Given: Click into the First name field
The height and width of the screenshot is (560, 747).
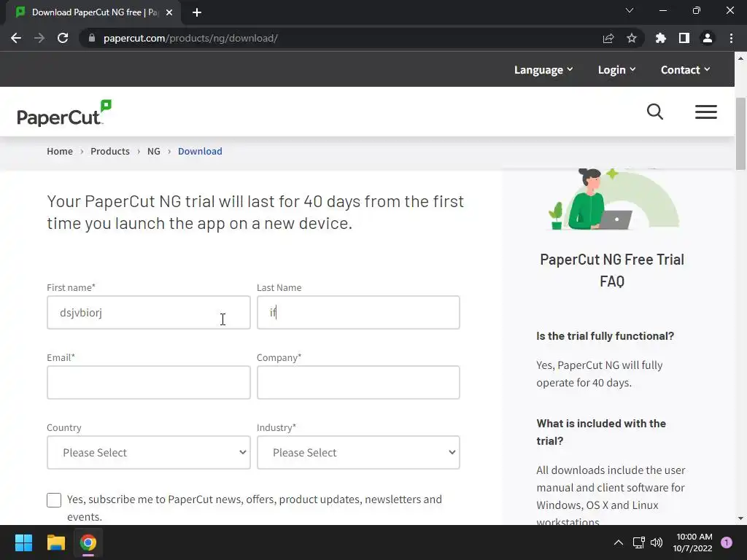Looking at the screenshot, I should click(x=149, y=312).
